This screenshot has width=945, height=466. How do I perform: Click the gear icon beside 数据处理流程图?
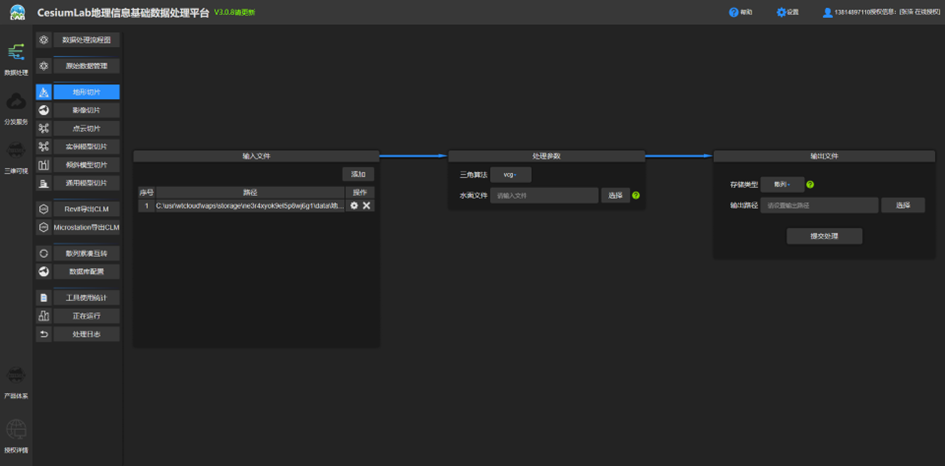click(43, 40)
